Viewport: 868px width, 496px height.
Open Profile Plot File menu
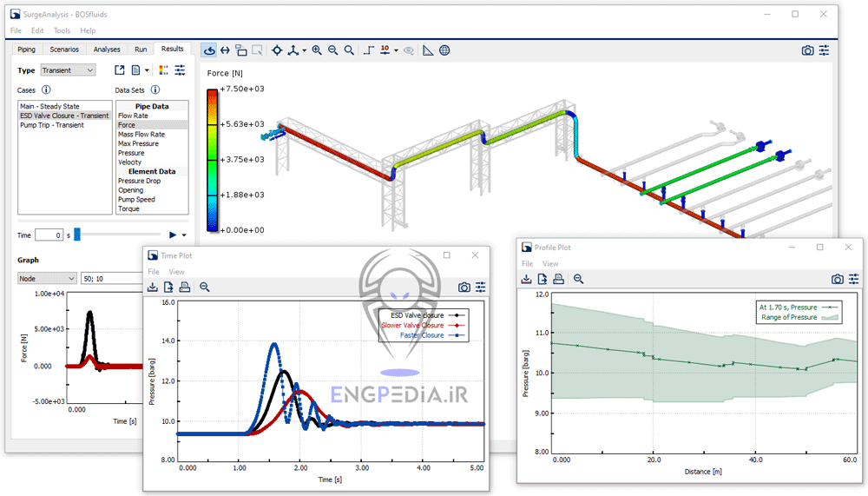527,263
